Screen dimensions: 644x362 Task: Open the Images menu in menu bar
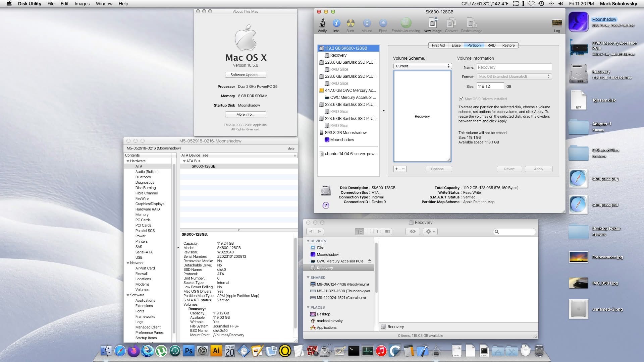[x=82, y=4]
